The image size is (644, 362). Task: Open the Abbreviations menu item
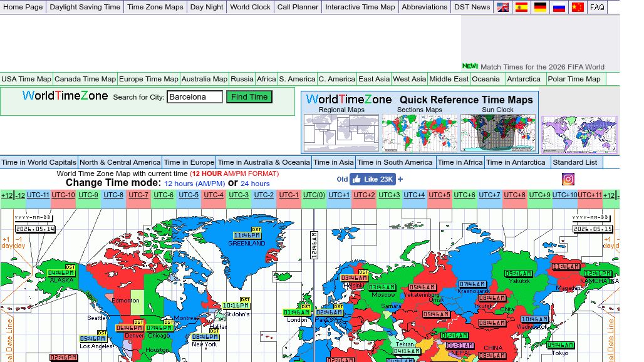pyautogui.click(x=424, y=7)
